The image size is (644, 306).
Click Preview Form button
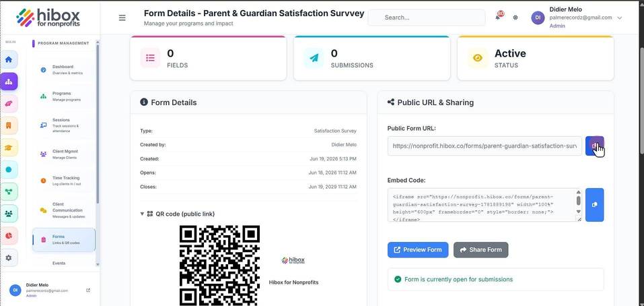(x=418, y=249)
